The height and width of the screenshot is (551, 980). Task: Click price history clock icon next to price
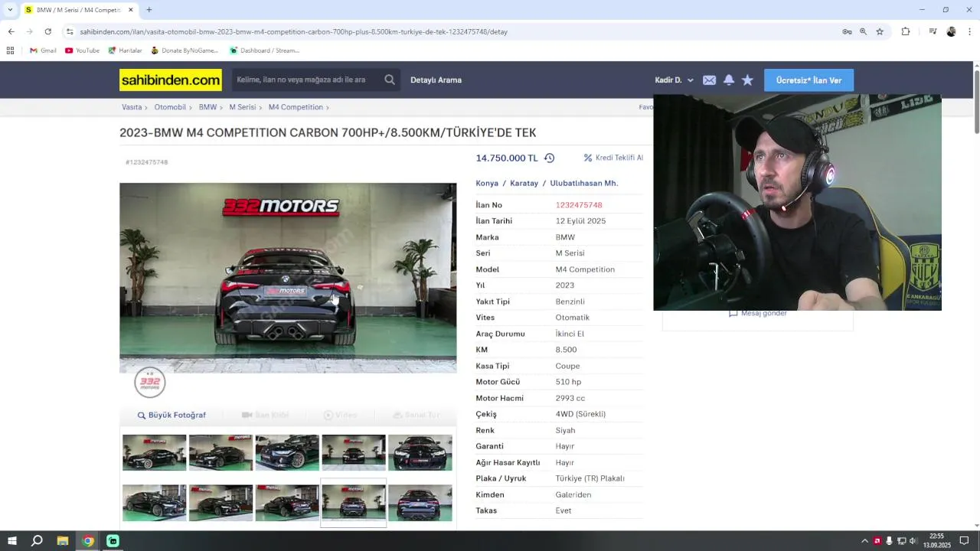pos(549,158)
